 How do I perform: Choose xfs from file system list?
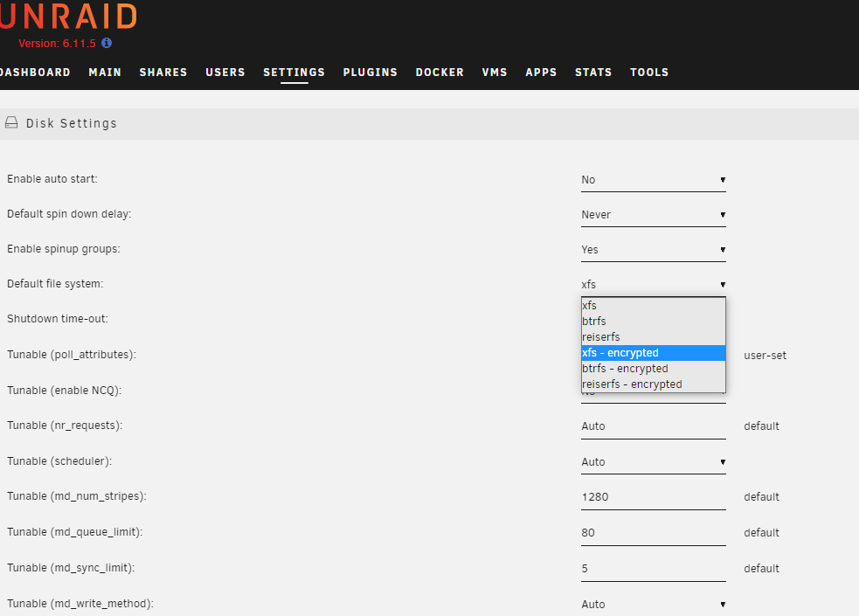pyautogui.click(x=654, y=306)
